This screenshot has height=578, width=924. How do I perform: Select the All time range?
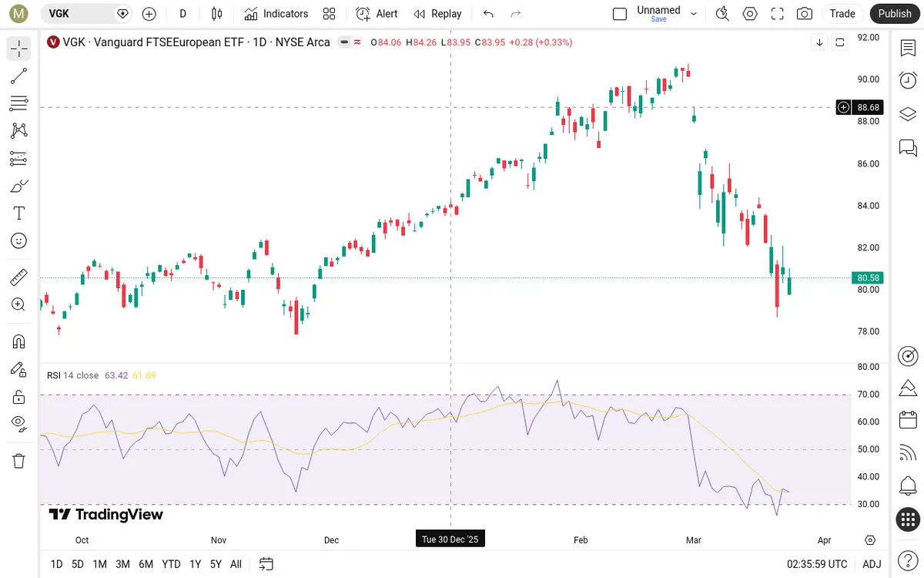click(x=236, y=564)
